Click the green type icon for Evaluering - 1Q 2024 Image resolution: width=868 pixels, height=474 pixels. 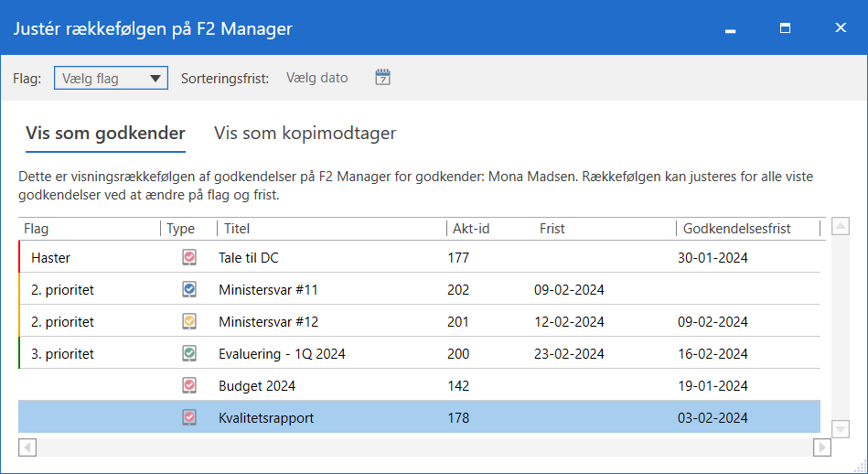tap(189, 353)
